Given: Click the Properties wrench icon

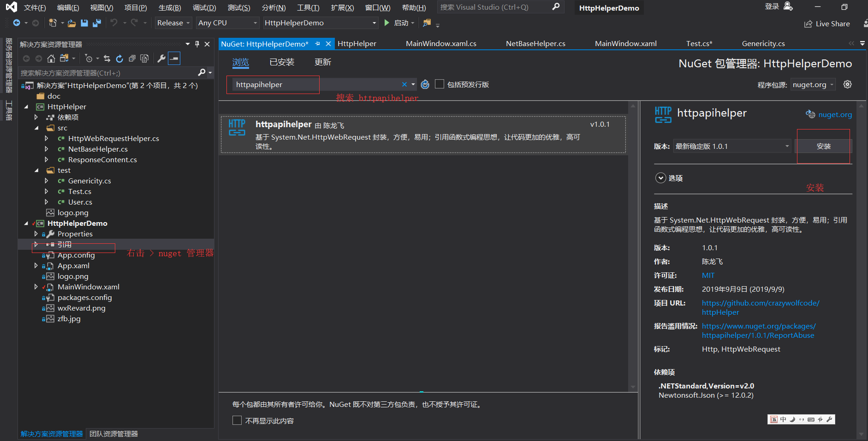Looking at the screenshot, I should pyautogui.click(x=161, y=59).
